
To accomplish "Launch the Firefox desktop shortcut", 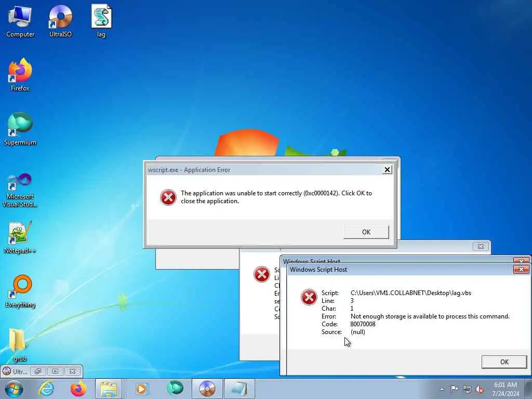I will 20,75.
